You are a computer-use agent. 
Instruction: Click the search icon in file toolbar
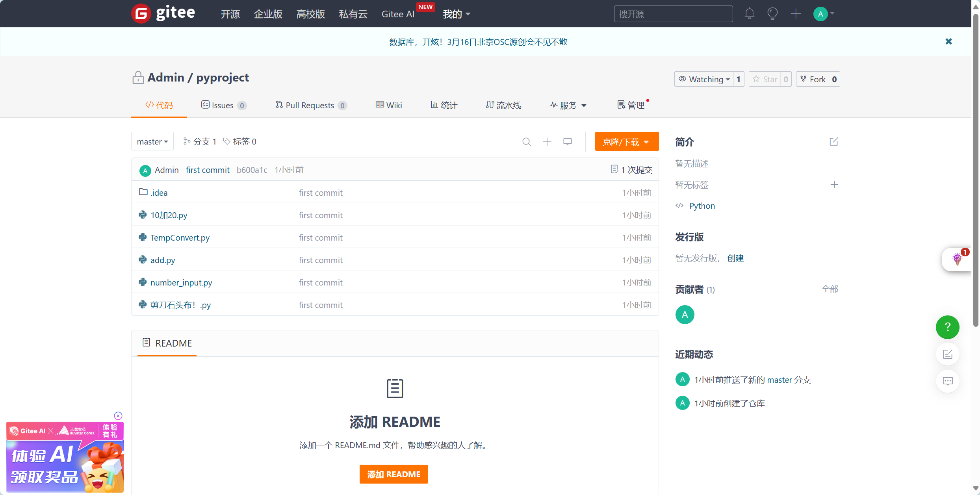click(526, 142)
